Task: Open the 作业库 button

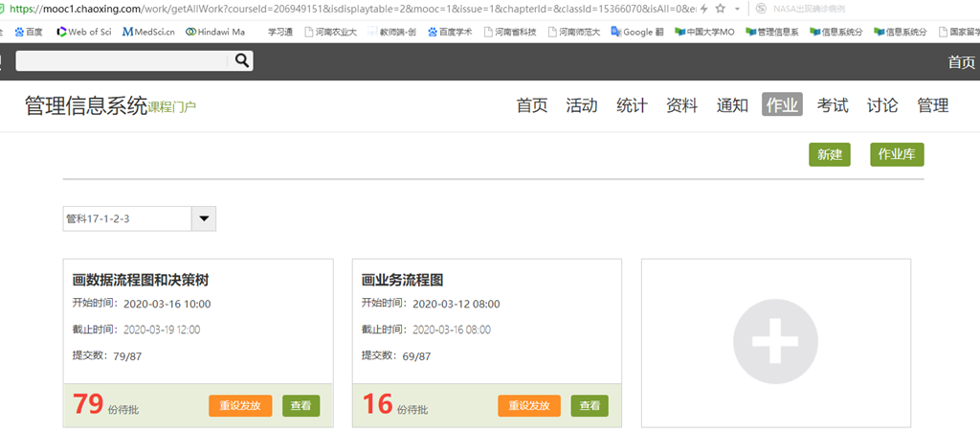Action: coord(897,155)
